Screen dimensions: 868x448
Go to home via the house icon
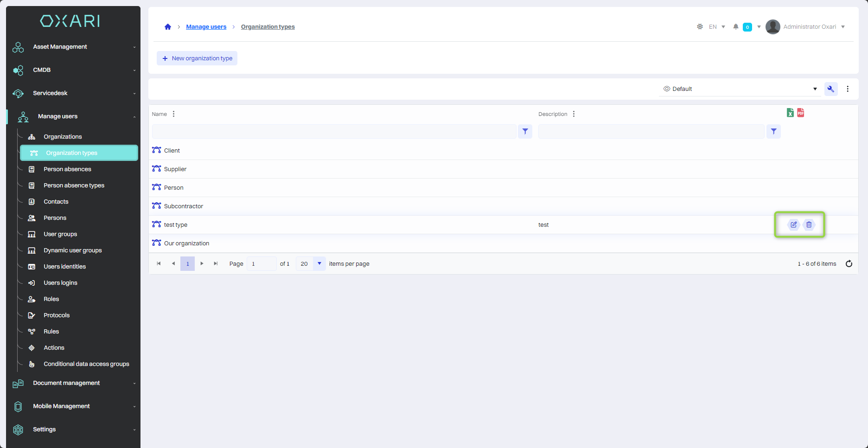point(168,27)
